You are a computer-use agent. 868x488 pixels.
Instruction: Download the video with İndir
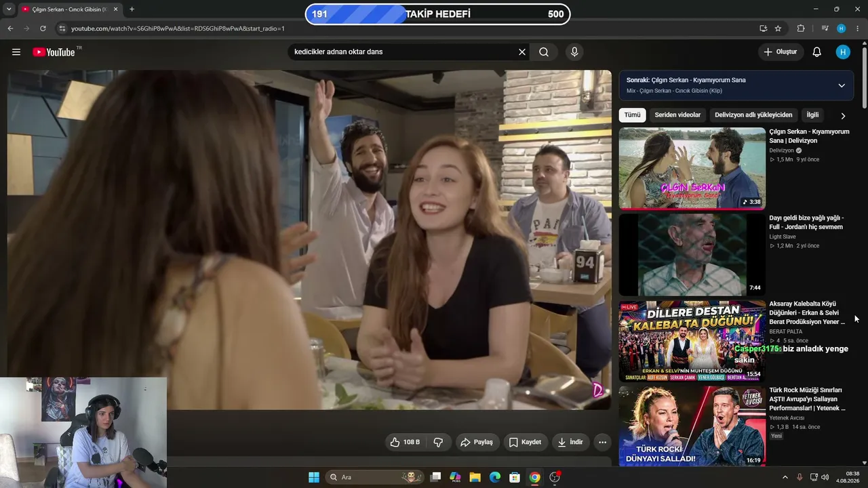coord(570,442)
